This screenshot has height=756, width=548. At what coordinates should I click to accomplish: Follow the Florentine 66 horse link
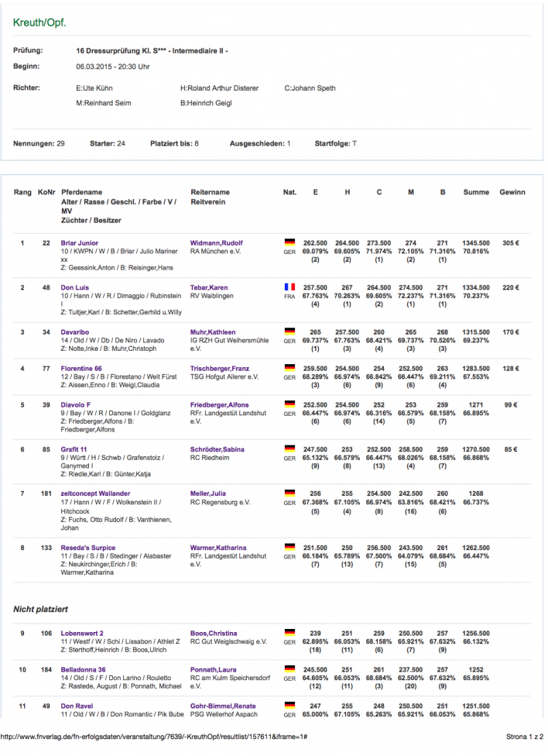tap(83, 368)
